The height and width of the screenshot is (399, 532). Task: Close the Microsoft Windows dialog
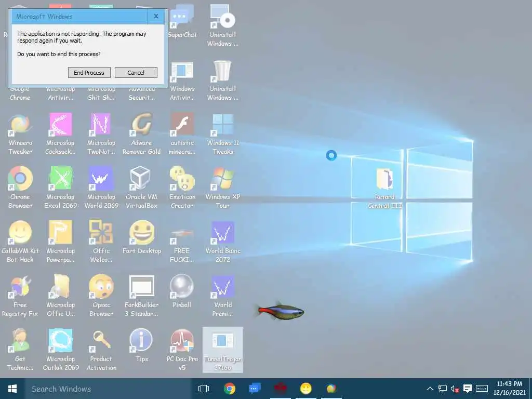point(156,16)
